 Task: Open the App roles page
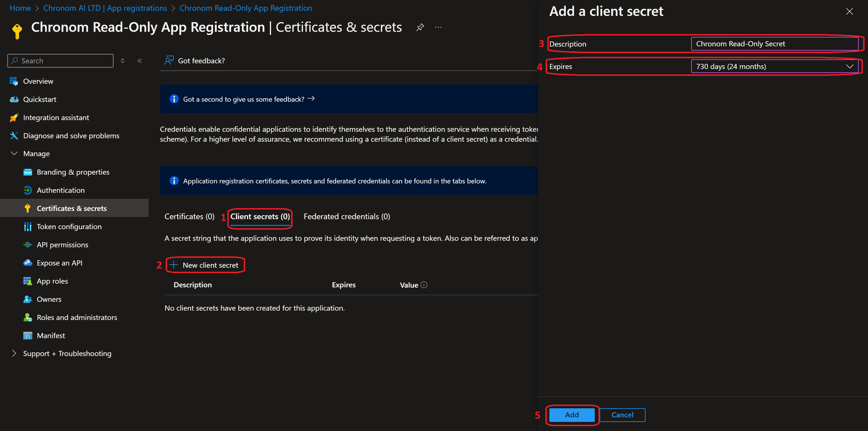52,281
